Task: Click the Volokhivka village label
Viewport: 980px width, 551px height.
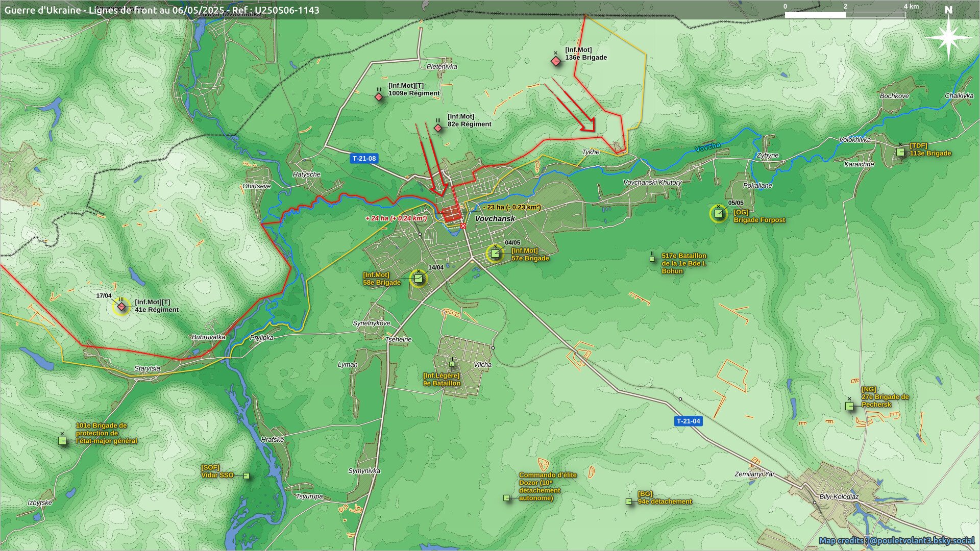Action: [855, 140]
